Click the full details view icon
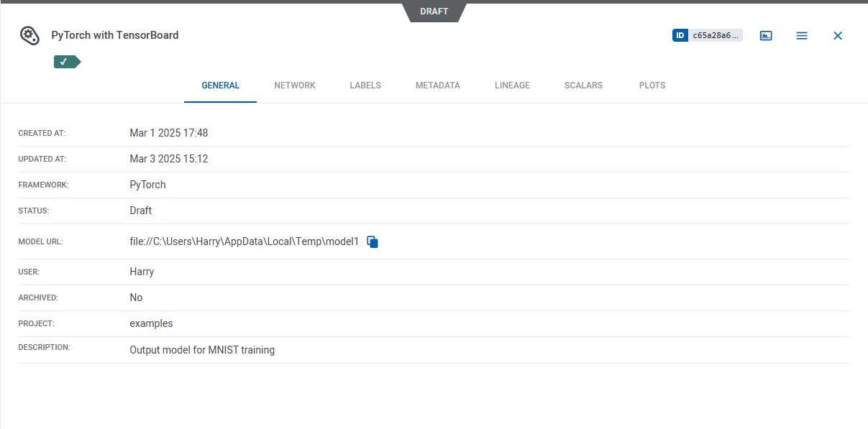This screenshot has height=429, width=868. [766, 35]
